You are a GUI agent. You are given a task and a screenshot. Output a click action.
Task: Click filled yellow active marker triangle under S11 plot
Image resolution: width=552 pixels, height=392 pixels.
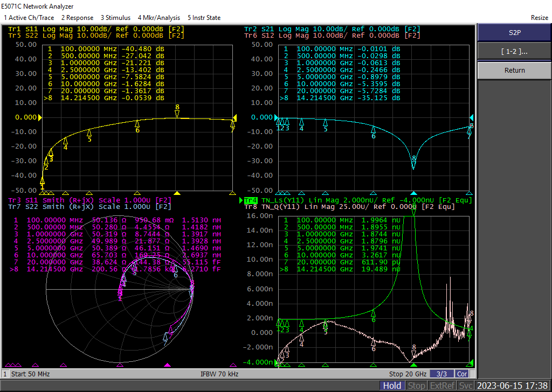[177, 193]
